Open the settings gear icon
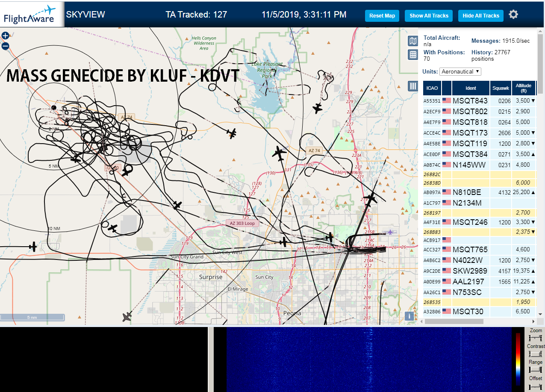 coord(513,15)
